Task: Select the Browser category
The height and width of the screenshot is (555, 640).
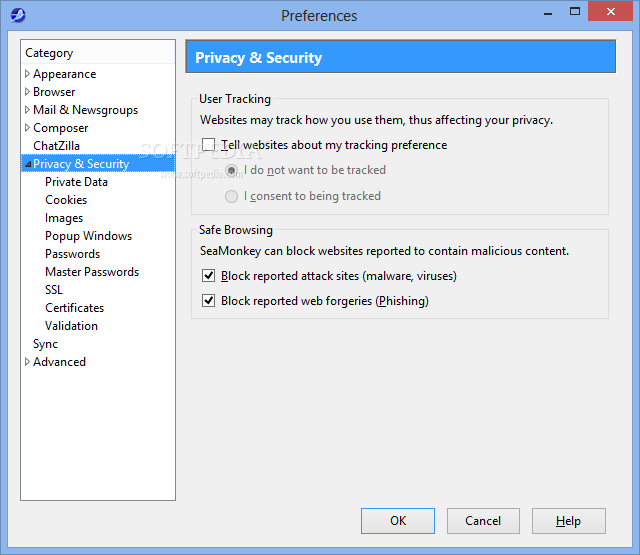Action: tap(54, 92)
